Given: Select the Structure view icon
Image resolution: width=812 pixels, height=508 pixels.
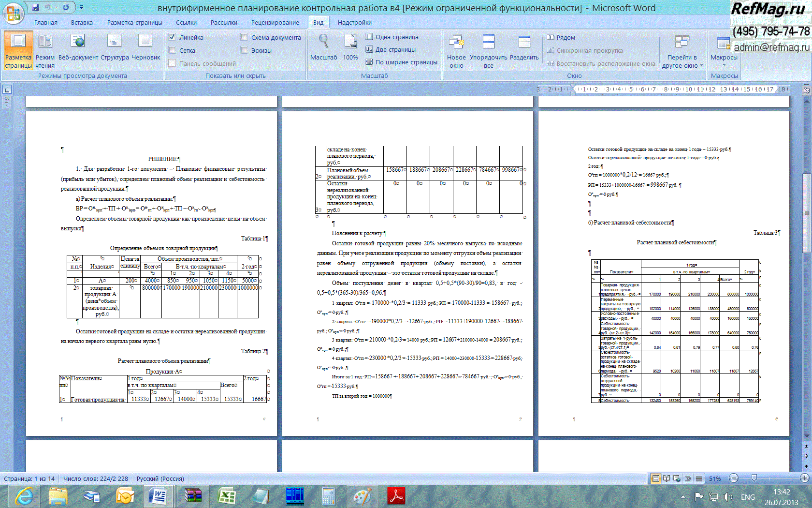Looking at the screenshot, I should pos(115,48).
